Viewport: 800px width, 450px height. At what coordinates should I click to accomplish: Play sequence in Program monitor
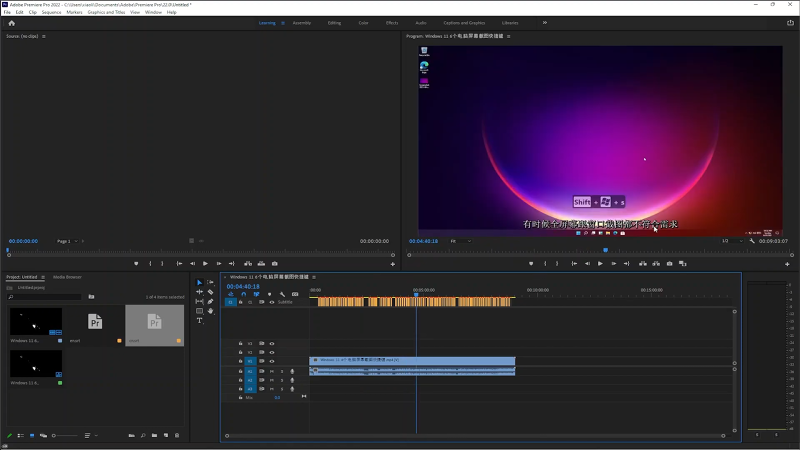600,264
